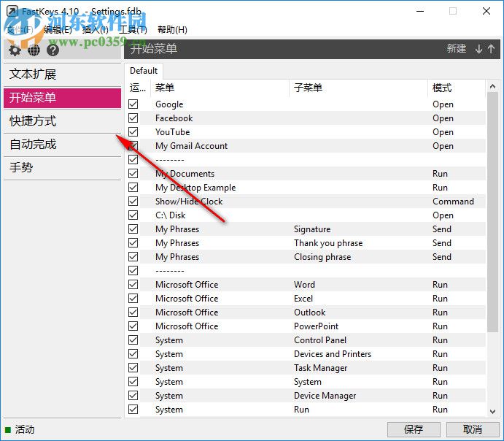Open help via the question mark icon
504x441 pixels.
tap(53, 50)
